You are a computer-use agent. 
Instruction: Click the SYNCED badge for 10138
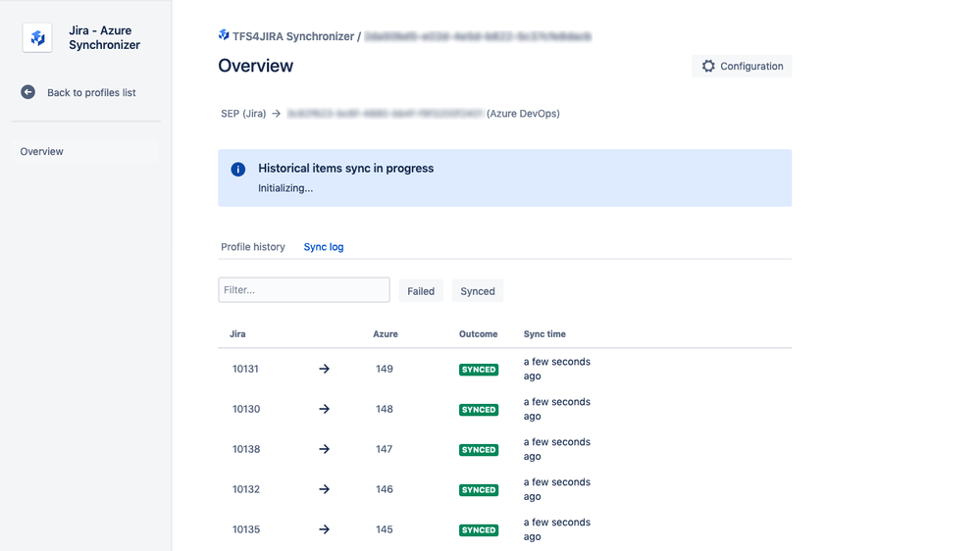479,450
